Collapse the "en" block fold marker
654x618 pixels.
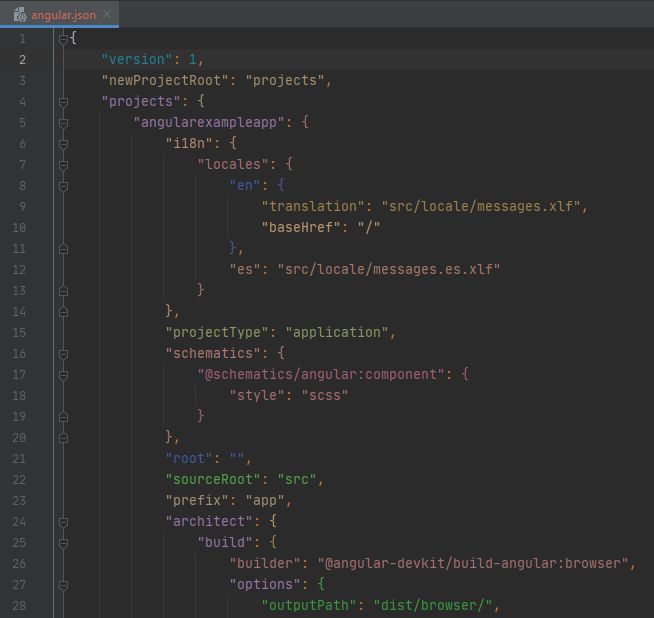tap(63, 186)
